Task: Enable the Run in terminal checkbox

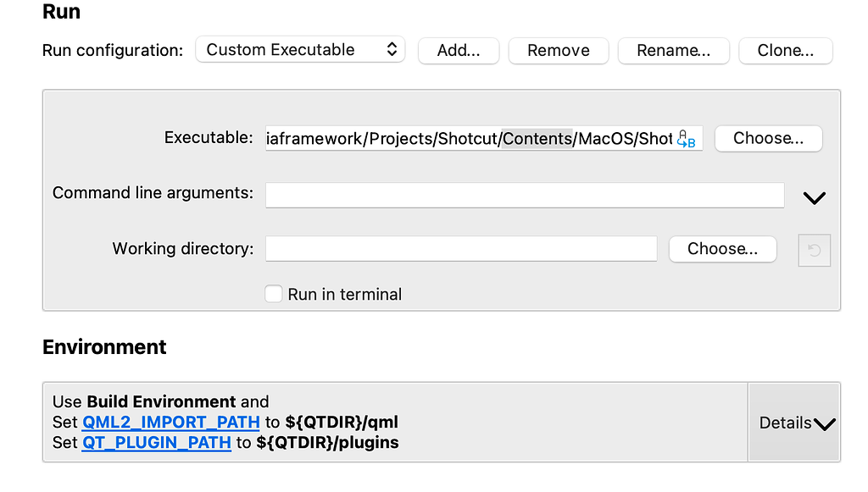Action: [274, 295]
